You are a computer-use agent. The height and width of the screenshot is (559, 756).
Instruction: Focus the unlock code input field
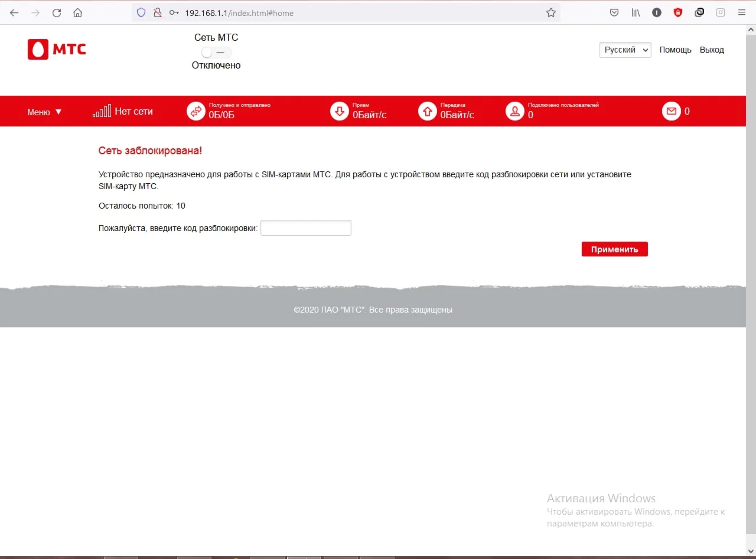click(x=306, y=227)
